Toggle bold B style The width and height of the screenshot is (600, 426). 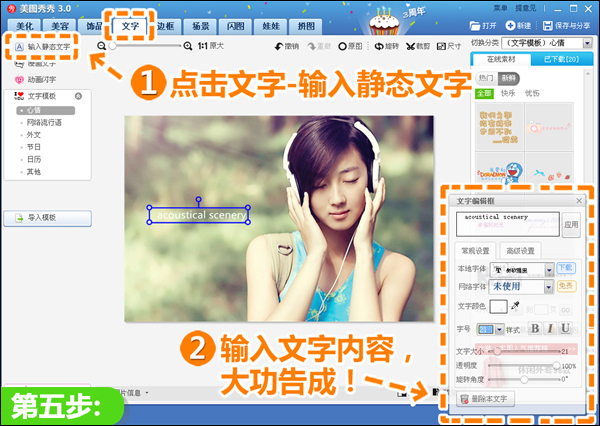pyautogui.click(x=535, y=328)
